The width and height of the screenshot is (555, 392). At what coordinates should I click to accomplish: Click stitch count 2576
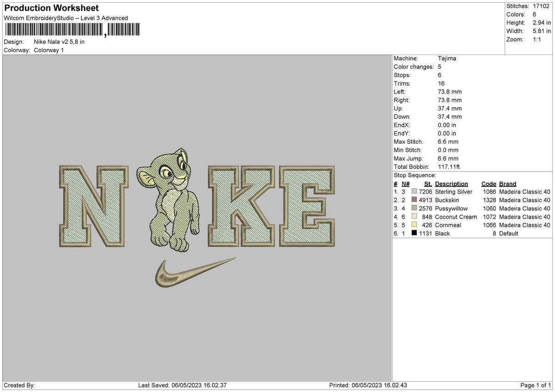(x=425, y=208)
